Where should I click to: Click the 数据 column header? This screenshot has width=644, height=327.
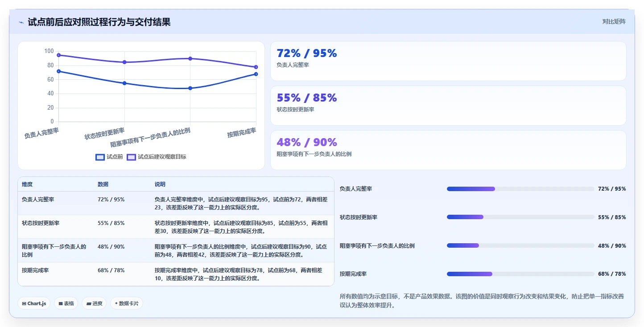pyautogui.click(x=103, y=184)
